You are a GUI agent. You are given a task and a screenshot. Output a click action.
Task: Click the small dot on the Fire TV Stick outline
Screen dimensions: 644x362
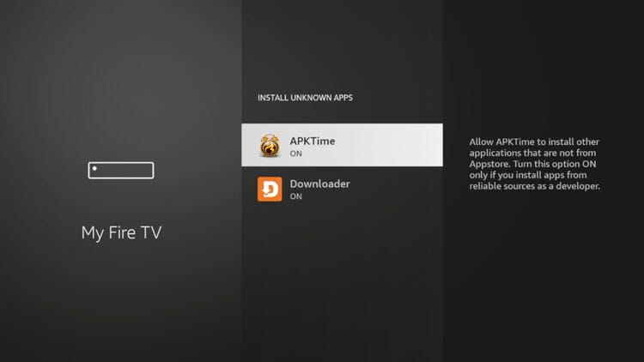[x=94, y=168]
